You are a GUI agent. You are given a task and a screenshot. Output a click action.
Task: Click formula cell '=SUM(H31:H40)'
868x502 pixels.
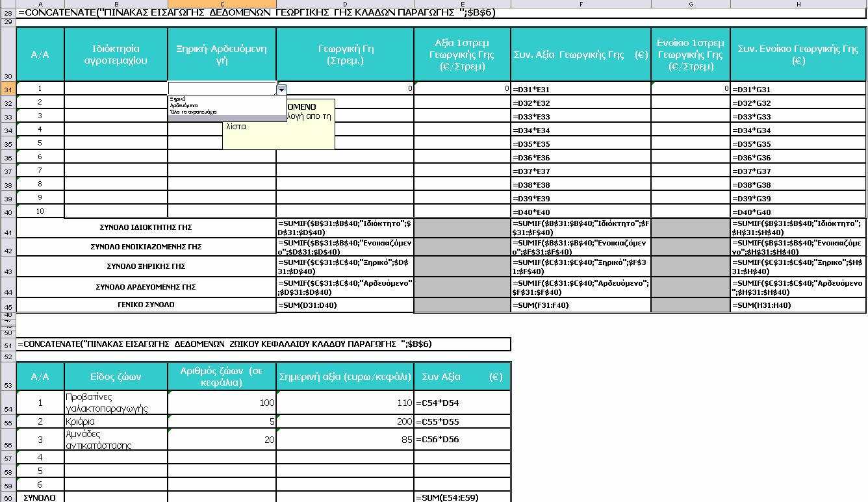799,305
